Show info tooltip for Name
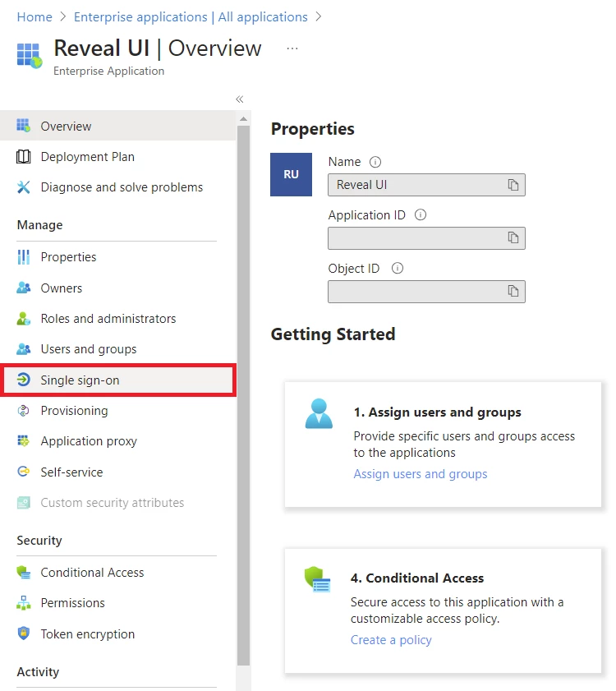 click(375, 162)
